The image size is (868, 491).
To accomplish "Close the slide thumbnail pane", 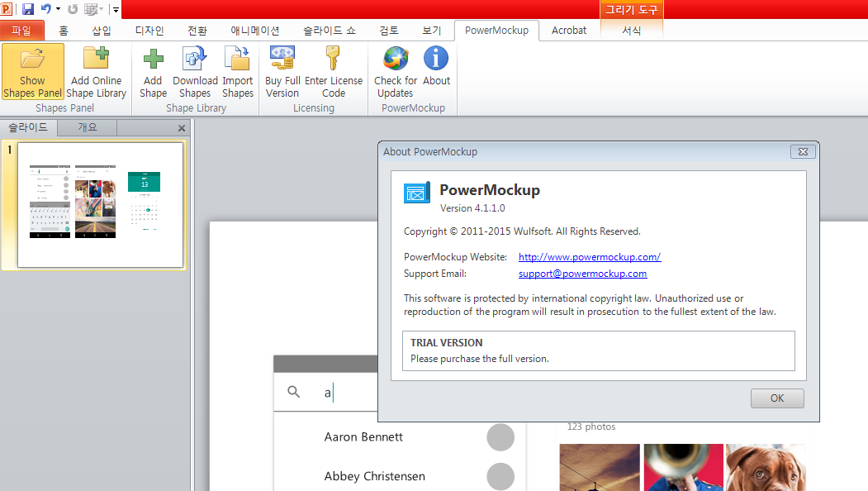I will point(182,128).
